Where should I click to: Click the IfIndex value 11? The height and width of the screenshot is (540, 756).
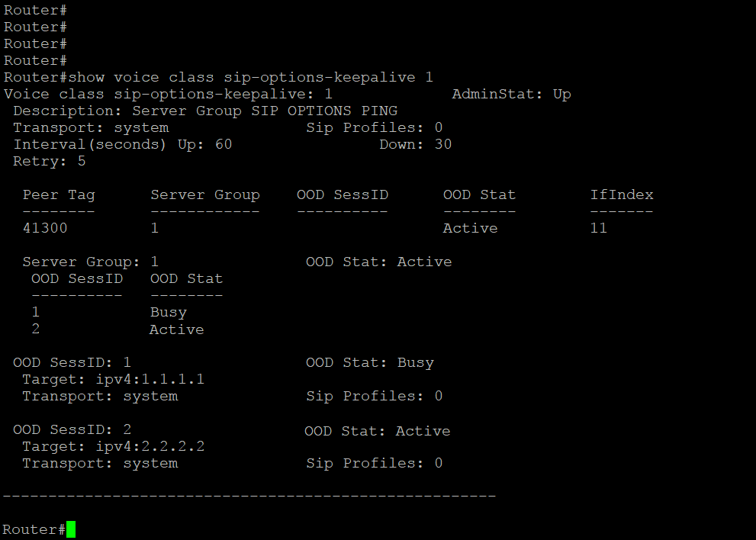coord(598,228)
